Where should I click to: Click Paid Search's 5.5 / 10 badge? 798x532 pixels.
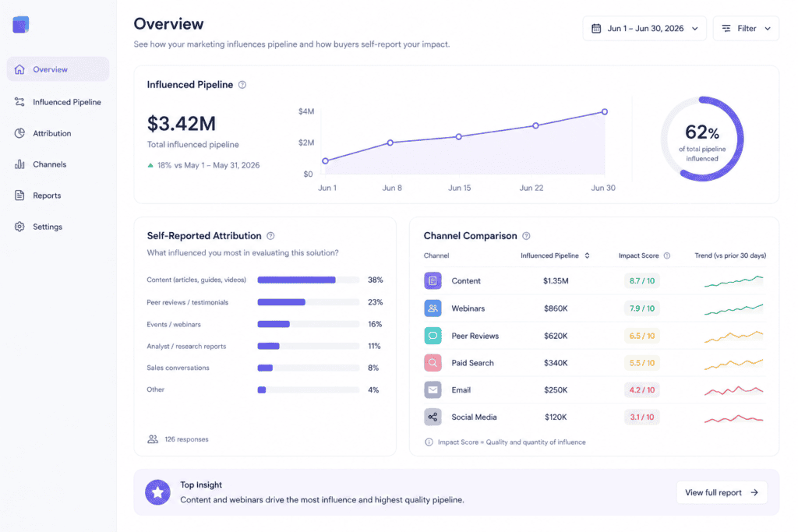point(642,363)
